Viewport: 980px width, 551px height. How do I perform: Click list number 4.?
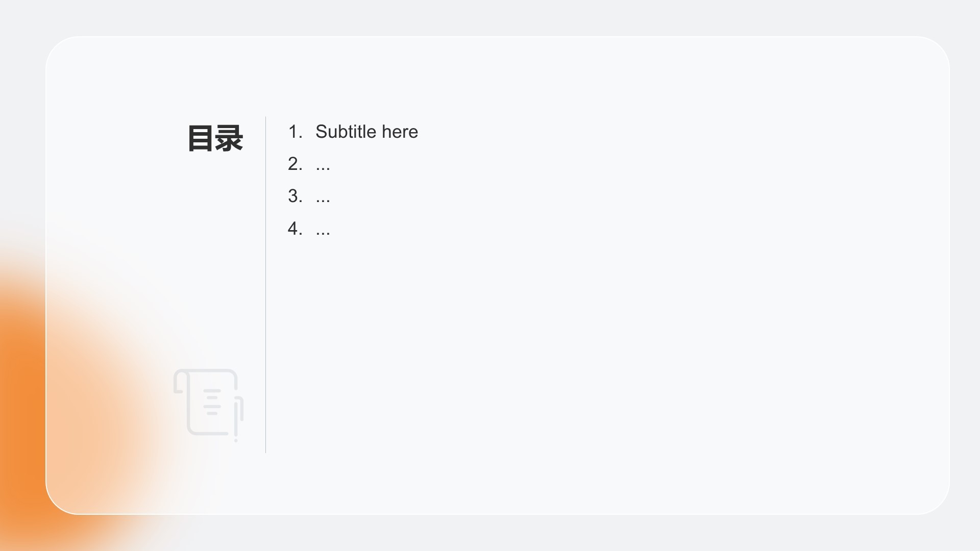pos(295,228)
